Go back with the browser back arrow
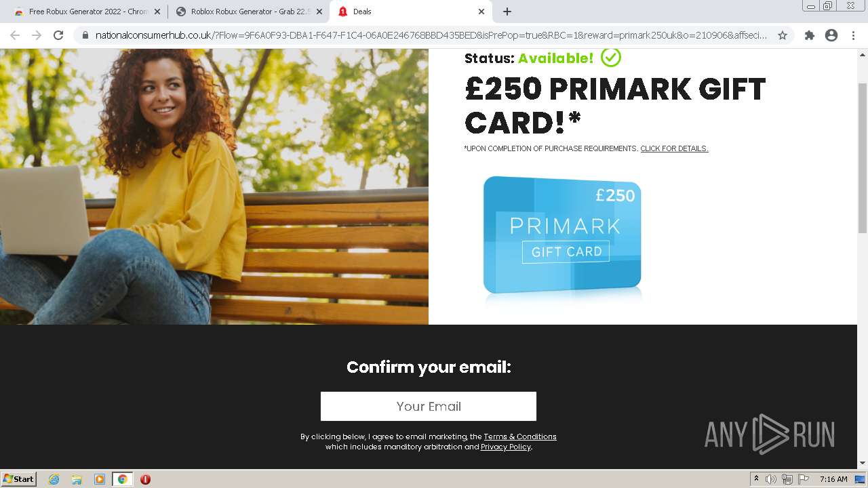The height and width of the screenshot is (488, 868). pyautogui.click(x=15, y=35)
